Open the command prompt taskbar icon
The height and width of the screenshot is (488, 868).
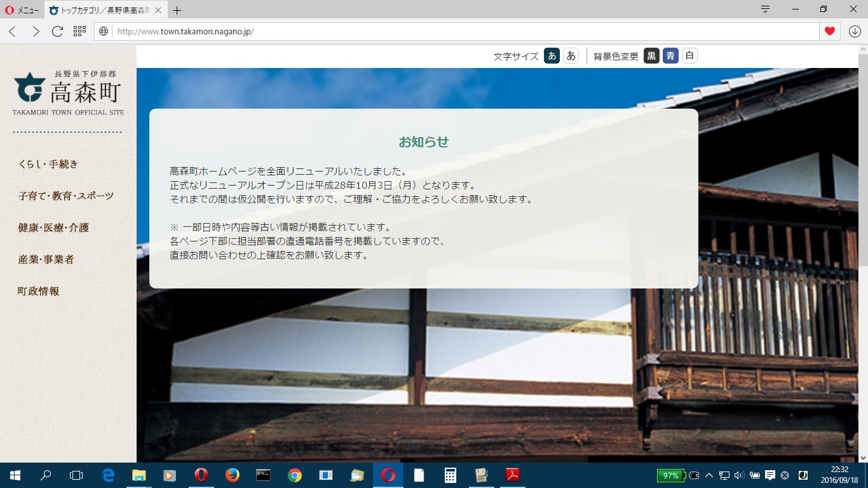point(263,475)
